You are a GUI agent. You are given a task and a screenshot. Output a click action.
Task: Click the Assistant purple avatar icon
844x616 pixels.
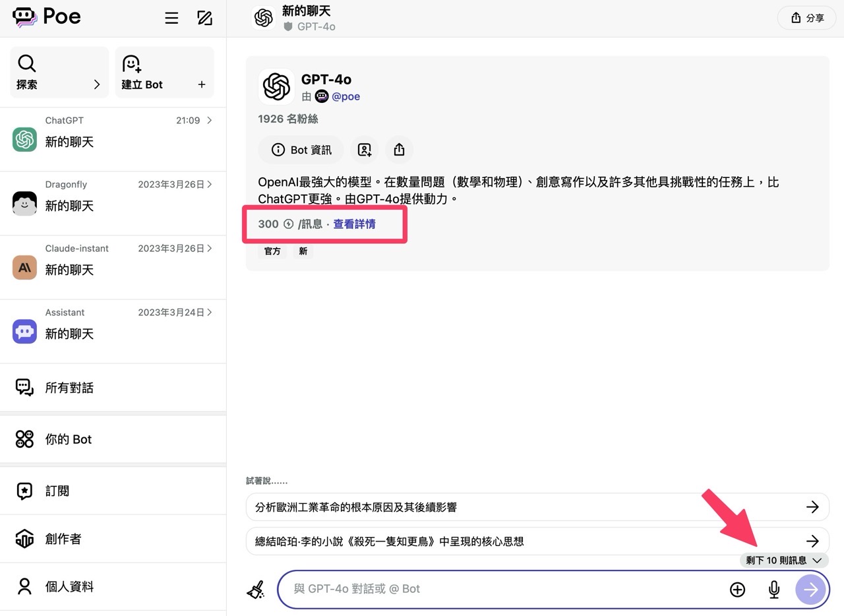coord(24,331)
